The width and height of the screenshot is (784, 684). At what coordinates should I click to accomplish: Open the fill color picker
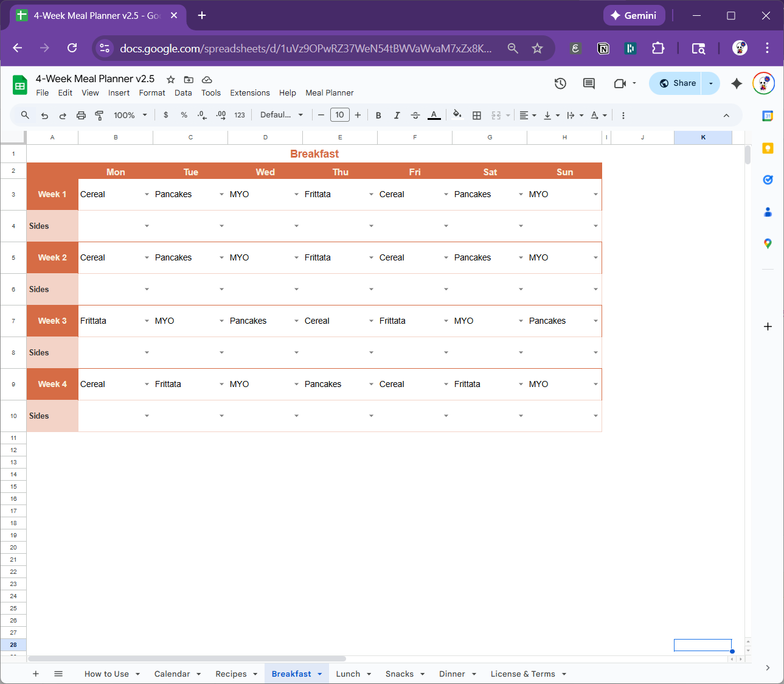[x=457, y=115]
